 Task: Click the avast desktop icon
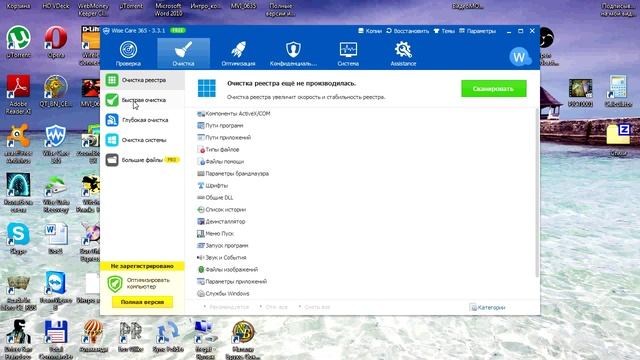[18, 143]
